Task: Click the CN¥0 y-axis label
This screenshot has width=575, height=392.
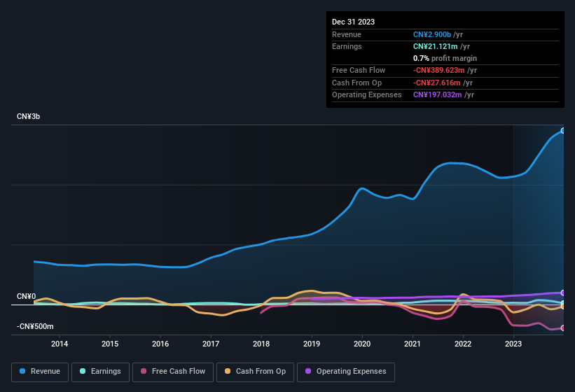Action: pyautogui.click(x=26, y=296)
